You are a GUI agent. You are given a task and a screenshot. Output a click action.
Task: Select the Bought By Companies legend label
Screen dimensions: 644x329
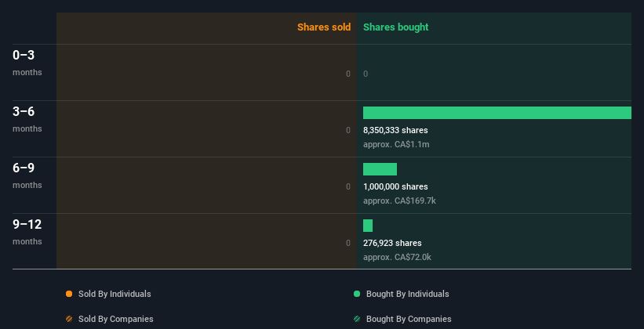409,319
